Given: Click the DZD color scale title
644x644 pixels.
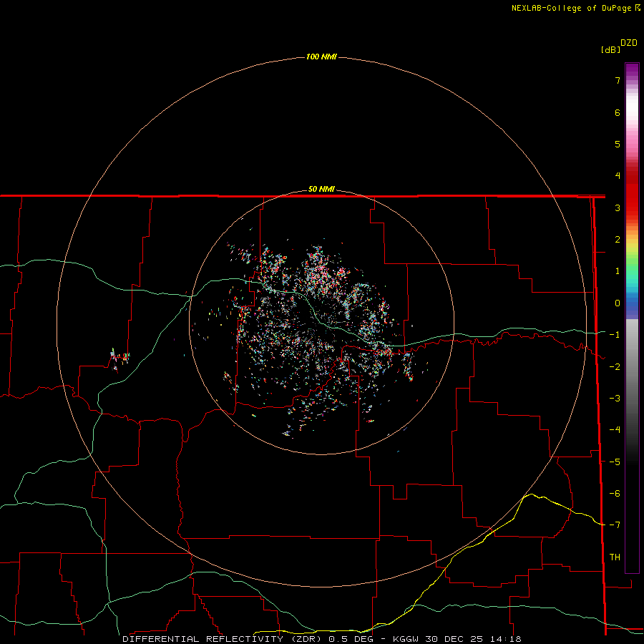Looking at the screenshot, I should click(x=629, y=43).
